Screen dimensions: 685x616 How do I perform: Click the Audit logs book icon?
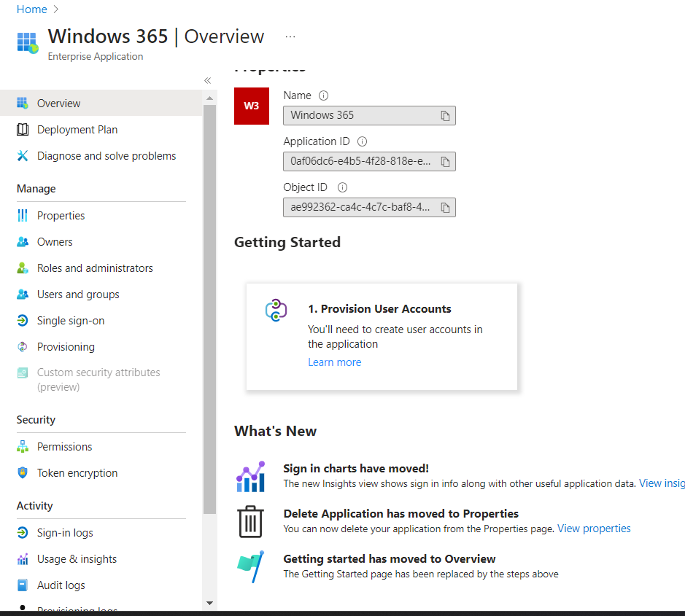[x=23, y=585]
